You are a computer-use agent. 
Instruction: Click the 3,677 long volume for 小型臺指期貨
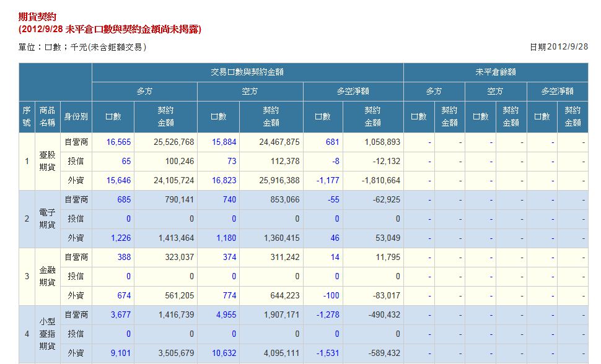(121, 314)
